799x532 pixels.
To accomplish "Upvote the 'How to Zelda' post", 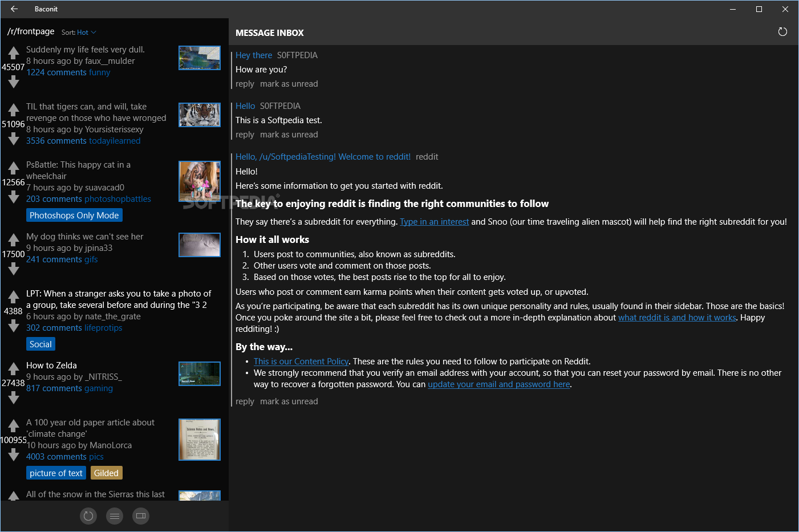I will (14, 368).
